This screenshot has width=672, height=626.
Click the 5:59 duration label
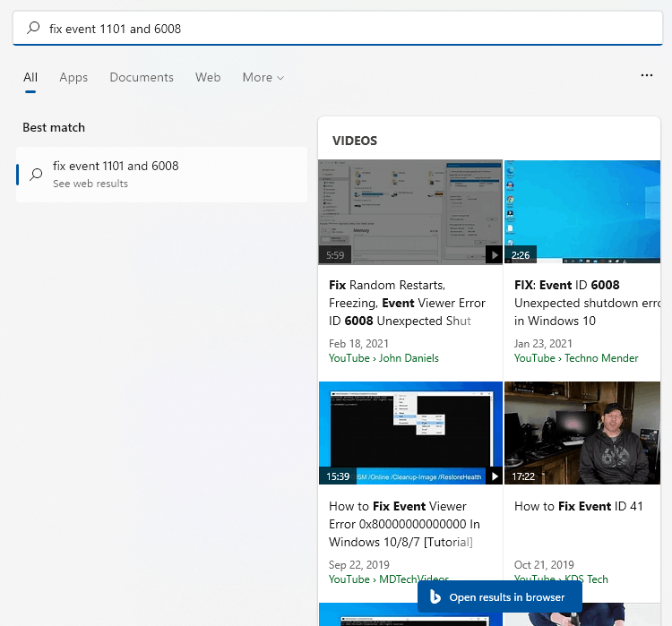[x=335, y=255]
